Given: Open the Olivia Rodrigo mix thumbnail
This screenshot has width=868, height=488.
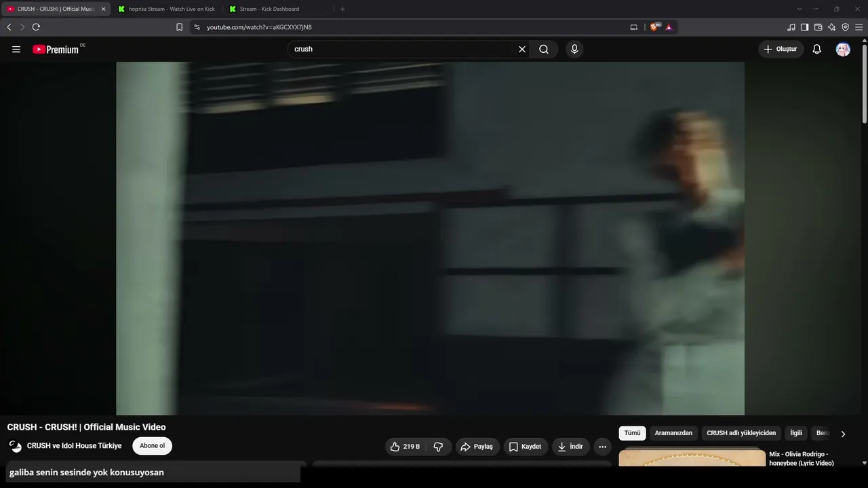Looking at the screenshot, I should coord(692,458).
